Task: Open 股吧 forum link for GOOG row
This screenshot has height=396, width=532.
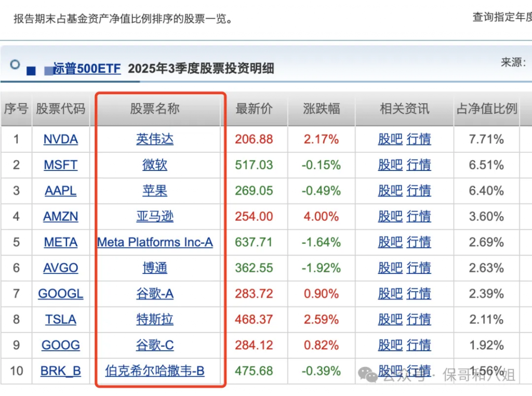Action: click(390, 345)
